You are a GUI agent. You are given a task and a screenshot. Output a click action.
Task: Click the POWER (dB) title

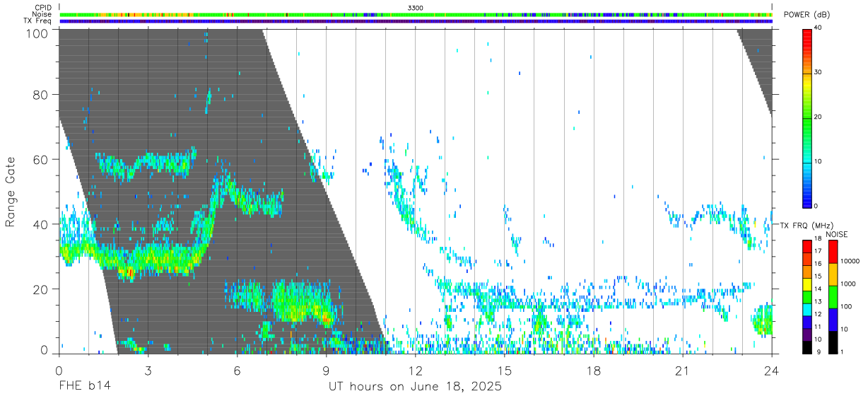(807, 16)
